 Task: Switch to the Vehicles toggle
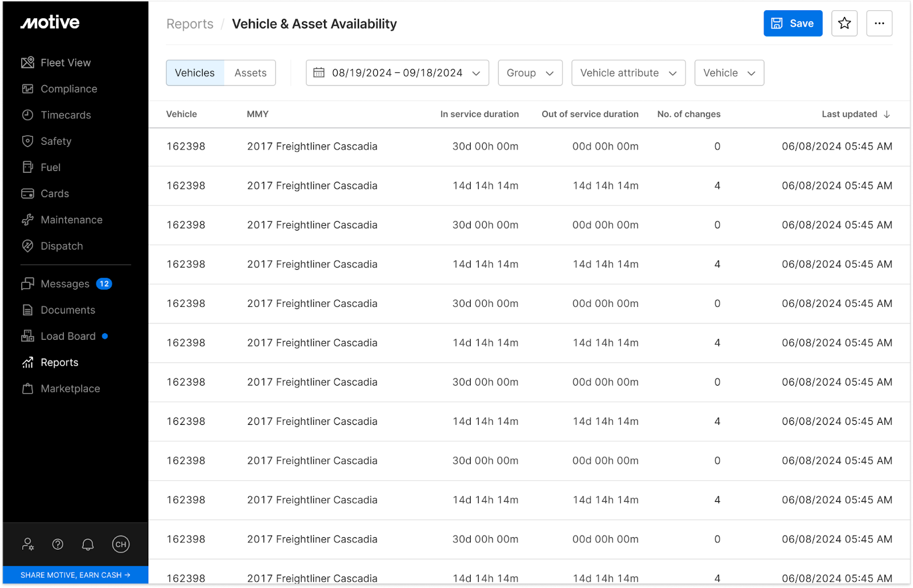coord(195,73)
